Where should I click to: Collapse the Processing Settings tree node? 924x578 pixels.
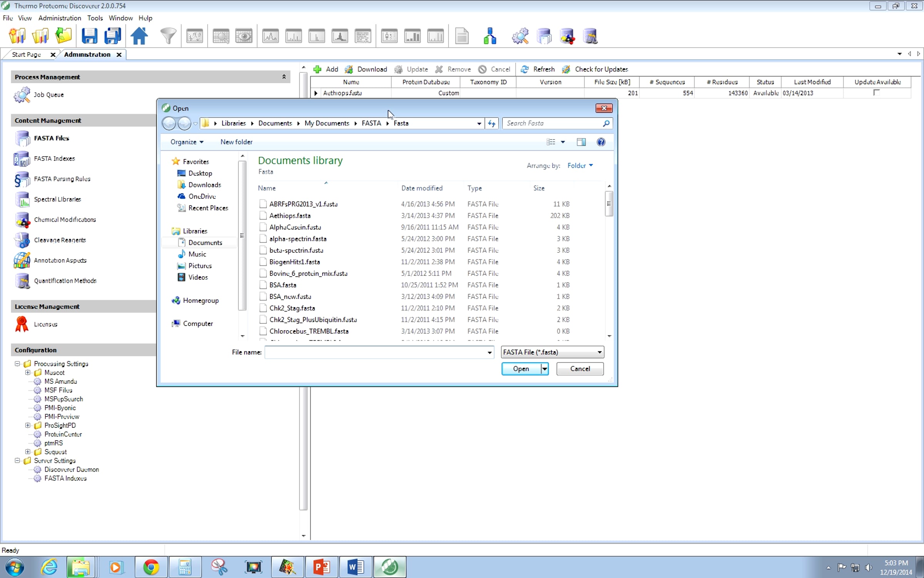[17, 364]
